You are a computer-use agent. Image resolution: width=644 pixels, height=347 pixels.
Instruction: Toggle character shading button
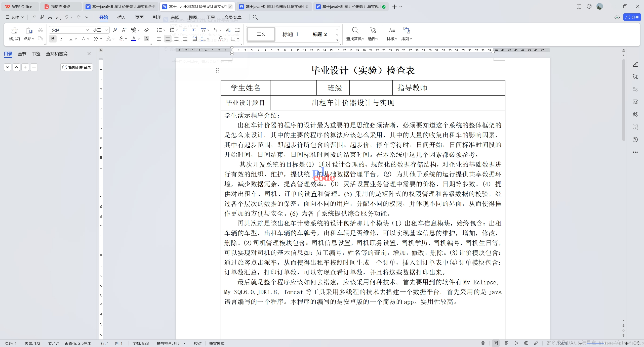[147, 39]
